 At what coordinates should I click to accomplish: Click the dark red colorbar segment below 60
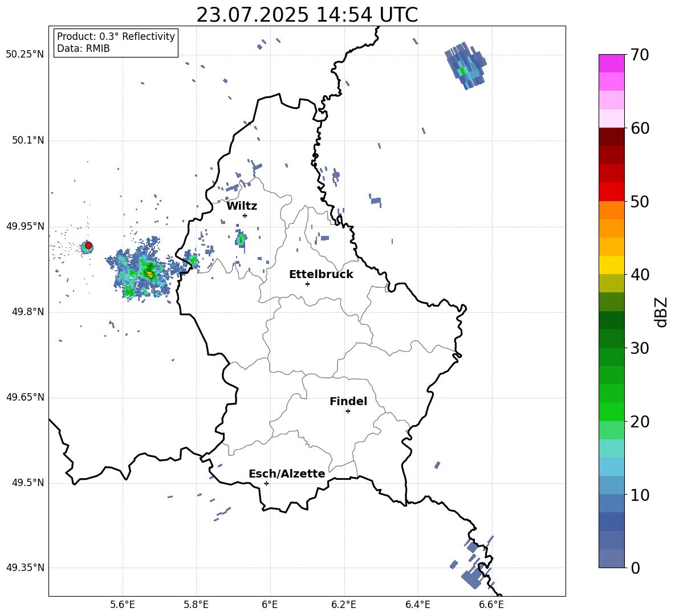[x=612, y=137]
